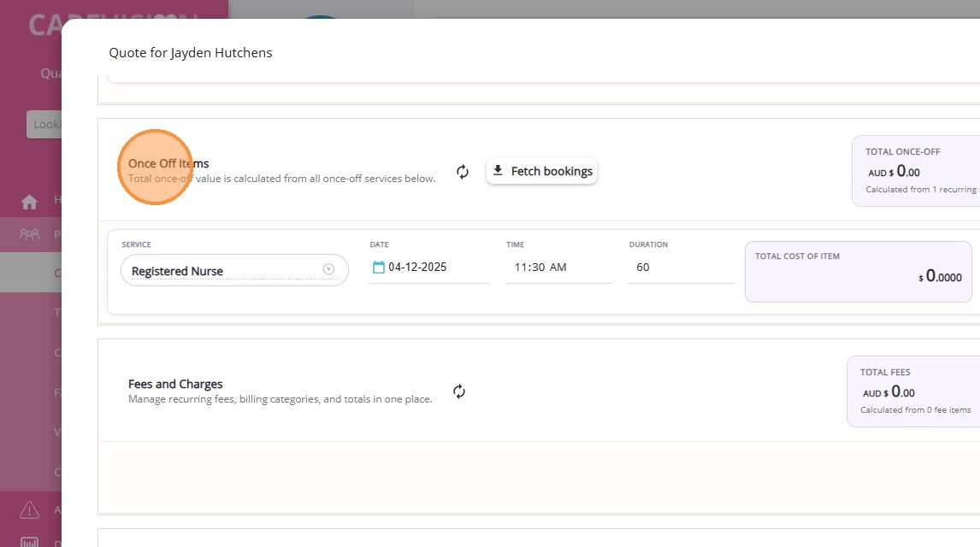The width and height of the screenshot is (980, 547).
Task: Click the Total Cost of Item box
Action: 858,271
